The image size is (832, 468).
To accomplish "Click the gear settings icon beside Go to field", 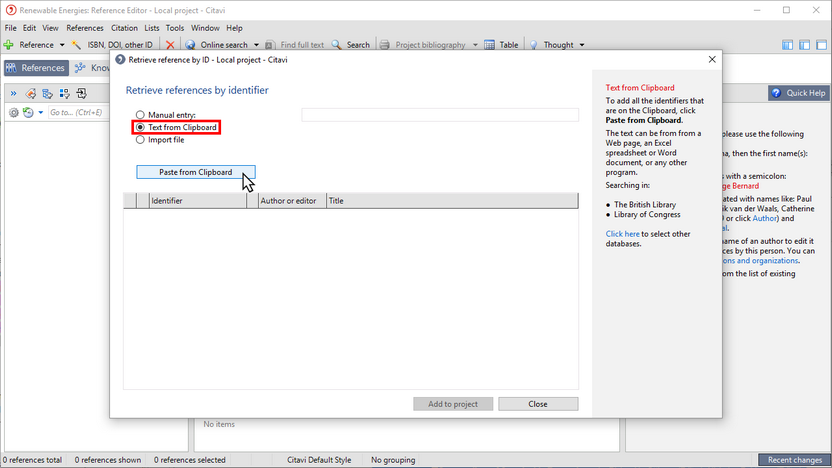I will tap(14, 112).
